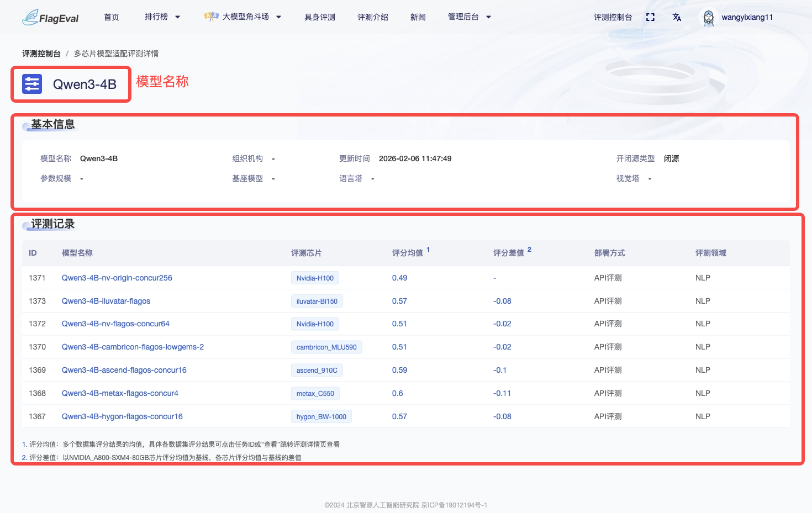
Task: Expand the 排行榜 dropdown
Action: pos(162,17)
